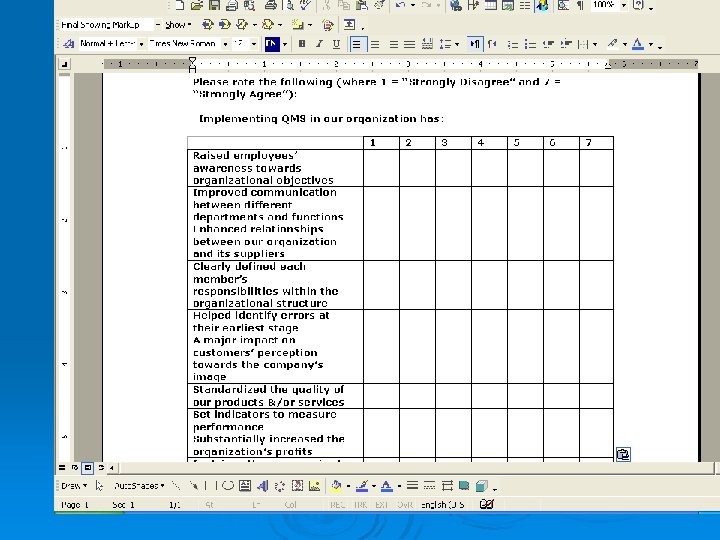Open the Line Spacing dropdown arrow
The height and width of the screenshot is (540, 720).
457,44
